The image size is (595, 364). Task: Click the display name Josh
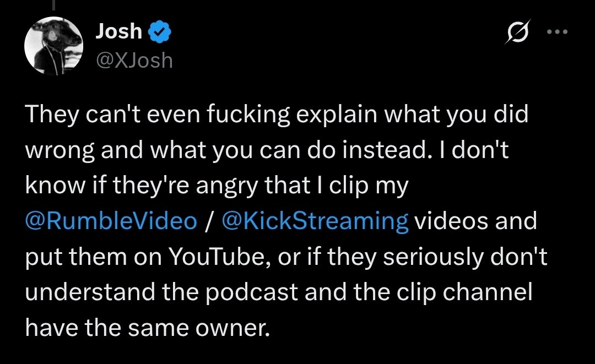pyautogui.click(x=118, y=32)
